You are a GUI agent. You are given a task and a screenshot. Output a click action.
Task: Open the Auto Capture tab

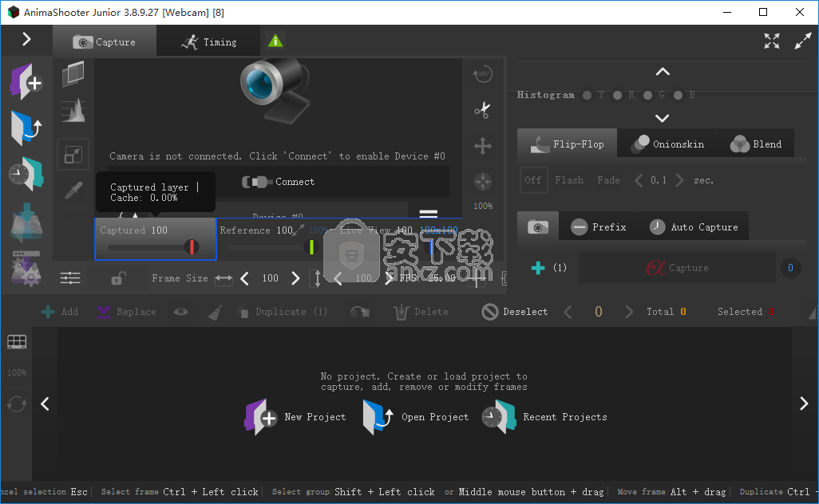694,226
